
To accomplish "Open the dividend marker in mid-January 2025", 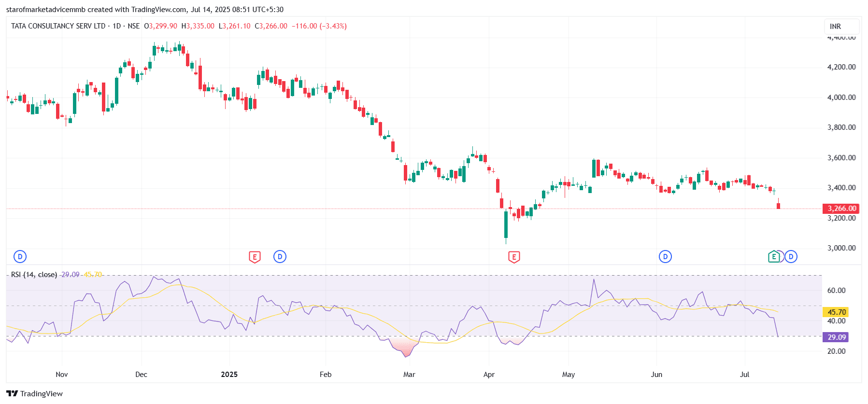I will (x=280, y=257).
